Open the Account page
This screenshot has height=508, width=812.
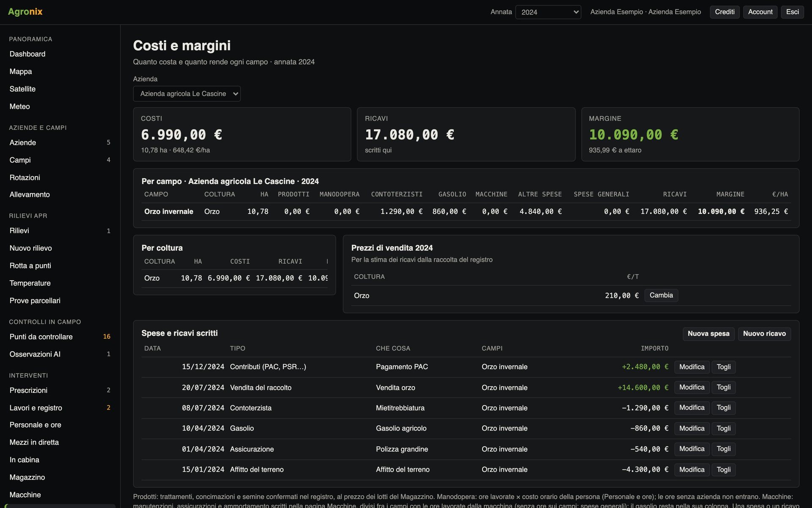pos(760,12)
